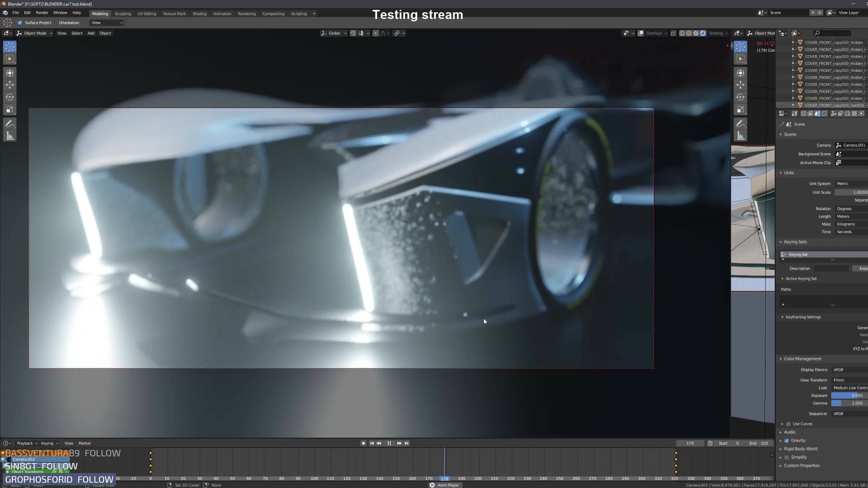Activate the Move tool in main viewport
The image size is (868, 488).
(x=9, y=85)
